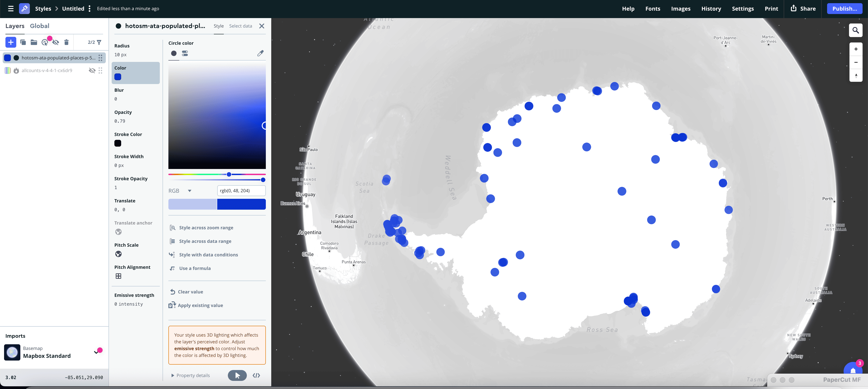Click the Add layer plus icon
Screen dimensions: 868x389
(x=10, y=42)
